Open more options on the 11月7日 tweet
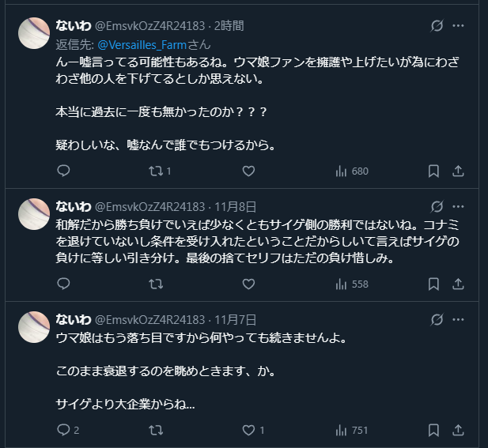The height and width of the screenshot is (448, 488). (458, 319)
